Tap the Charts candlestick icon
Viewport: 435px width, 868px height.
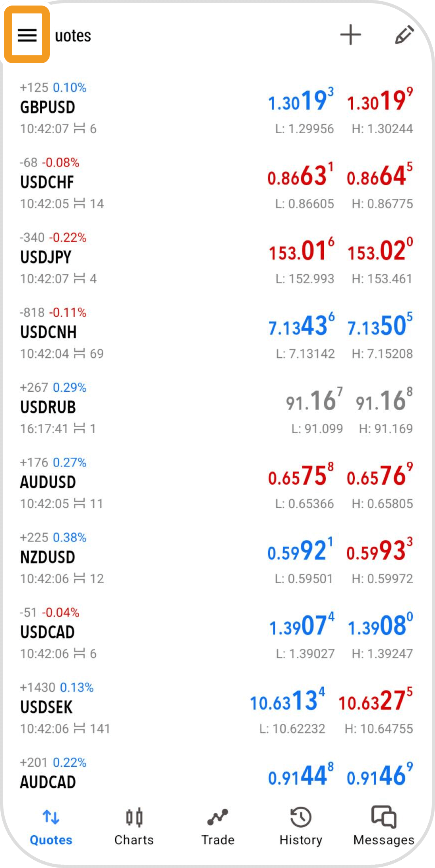pyautogui.click(x=134, y=817)
